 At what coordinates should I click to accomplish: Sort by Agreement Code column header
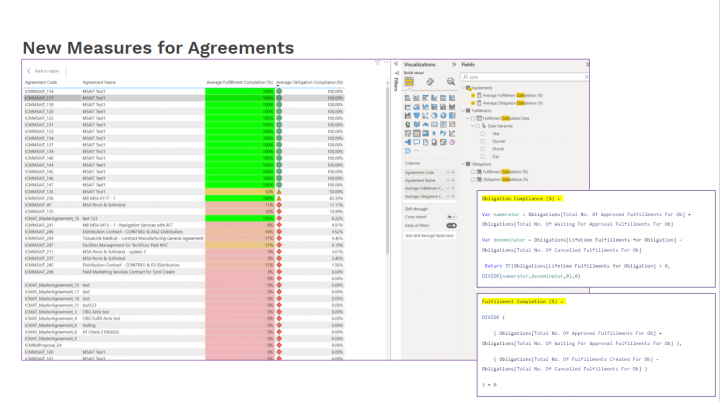click(41, 82)
